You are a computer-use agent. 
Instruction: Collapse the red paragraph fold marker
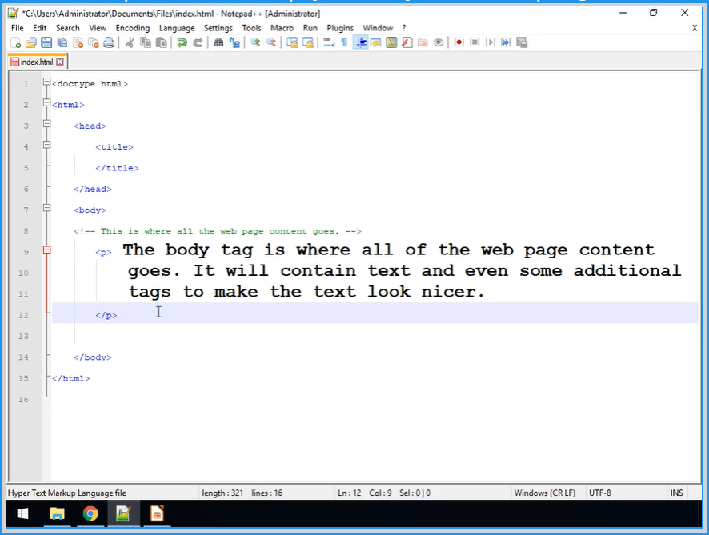[47, 250]
